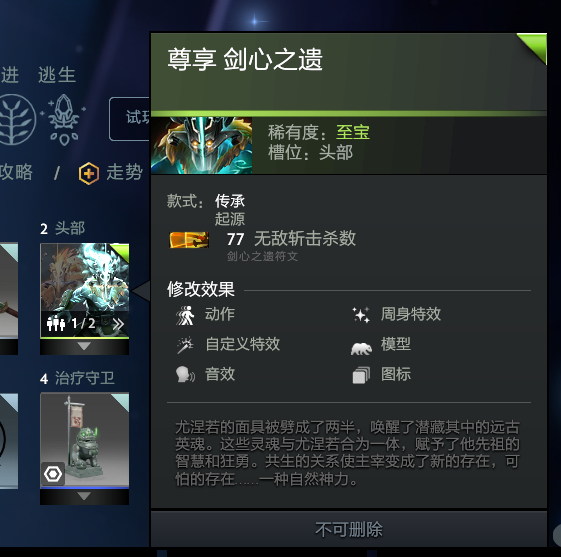The width and height of the screenshot is (561, 557).
Task: Open the 走势 trends tab
Action: [125, 172]
